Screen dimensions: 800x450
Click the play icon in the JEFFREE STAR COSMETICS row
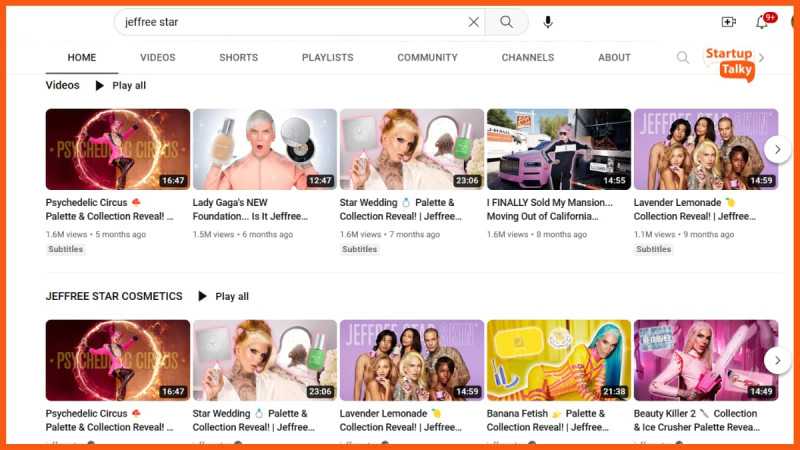click(x=202, y=296)
